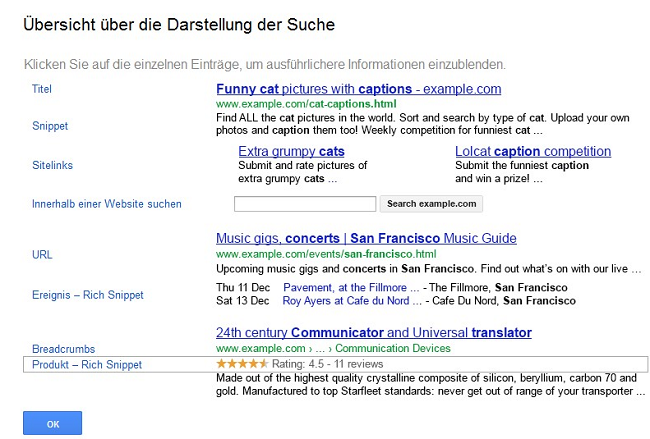The height and width of the screenshot is (439, 650).
Task: Confirm the dialog with the OK button
Action: coord(53,423)
